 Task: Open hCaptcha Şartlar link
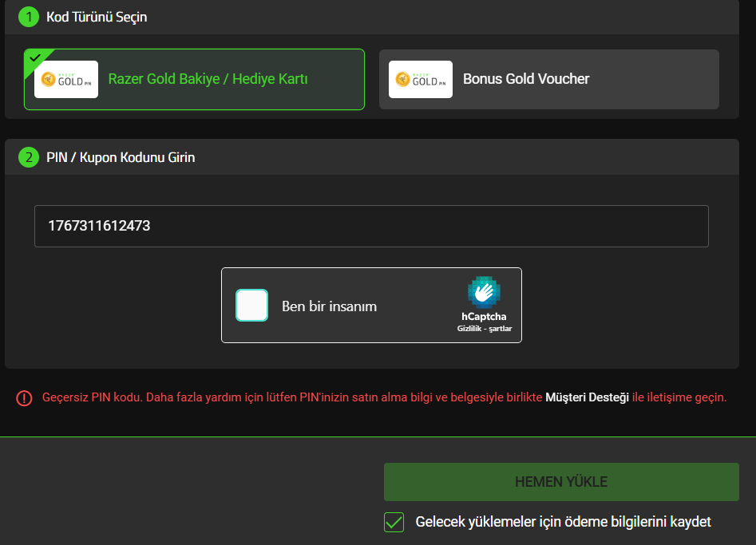[501, 329]
